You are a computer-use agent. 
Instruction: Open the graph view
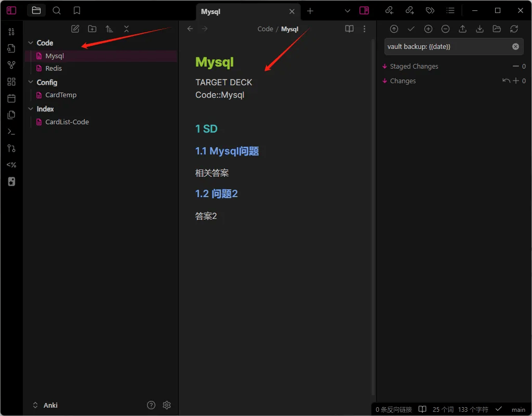pos(11,65)
